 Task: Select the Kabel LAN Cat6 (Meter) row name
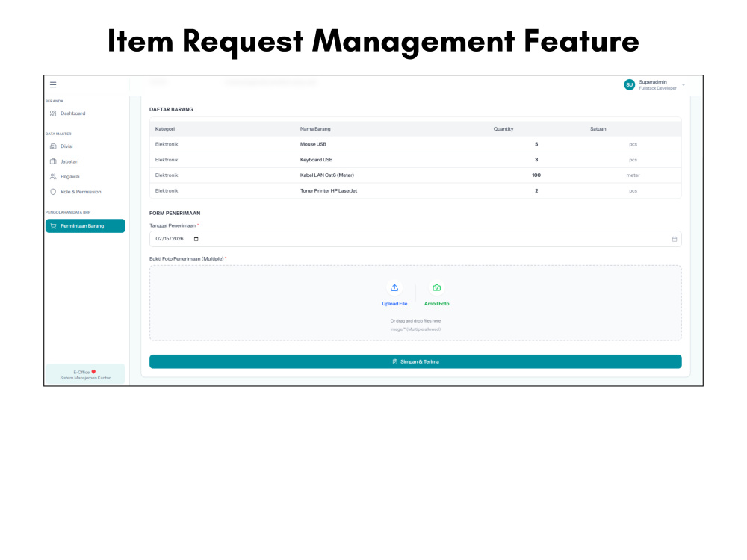(327, 175)
